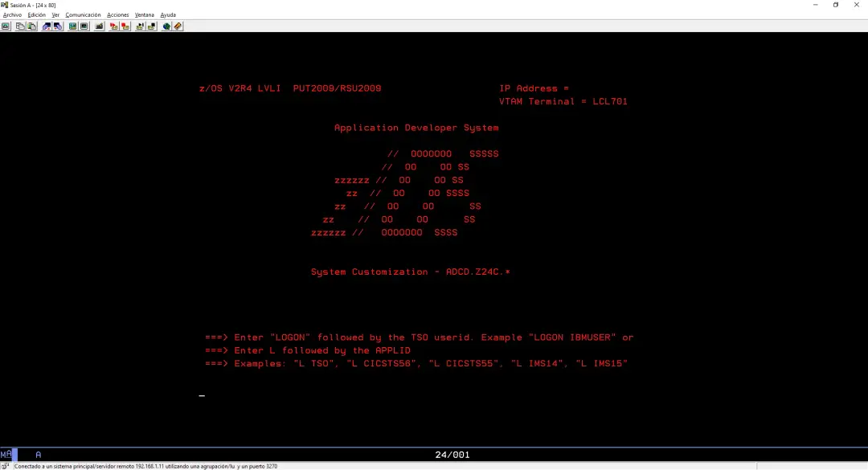
Task: Click the Help index book icon
Action: tap(178, 26)
